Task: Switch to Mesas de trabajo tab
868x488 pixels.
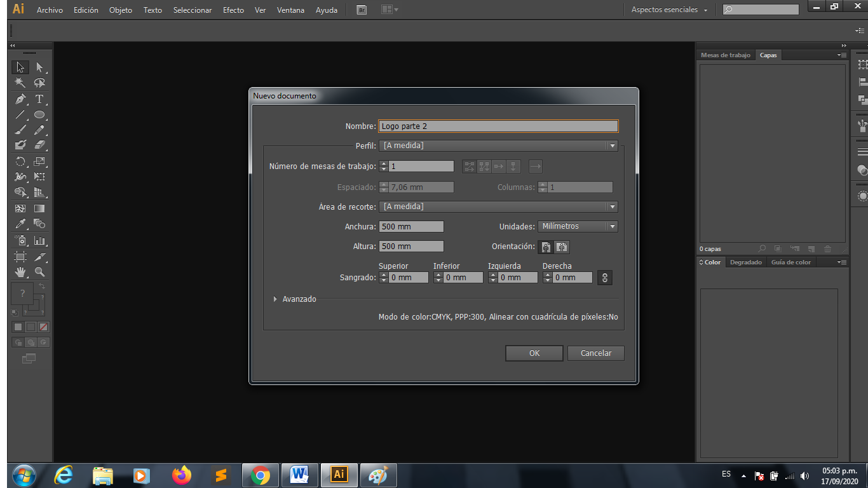Action: pyautogui.click(x=726, y=55)
